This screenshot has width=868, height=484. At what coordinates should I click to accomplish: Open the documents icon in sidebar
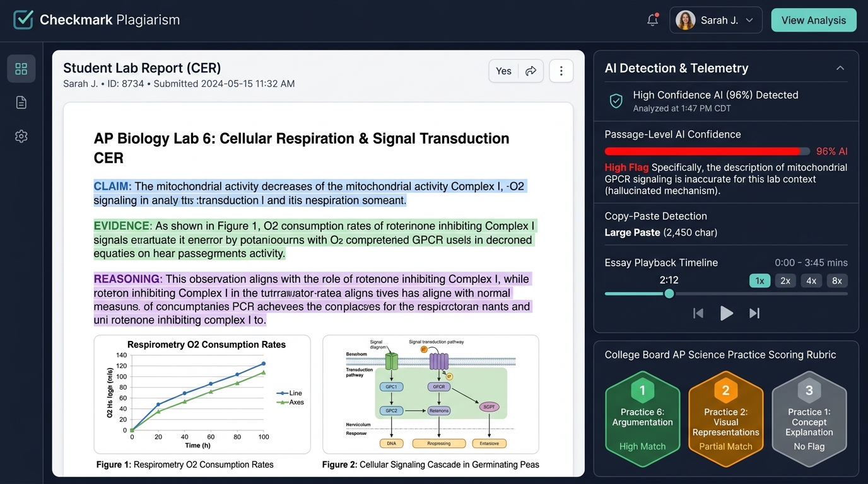coord(21,102)
